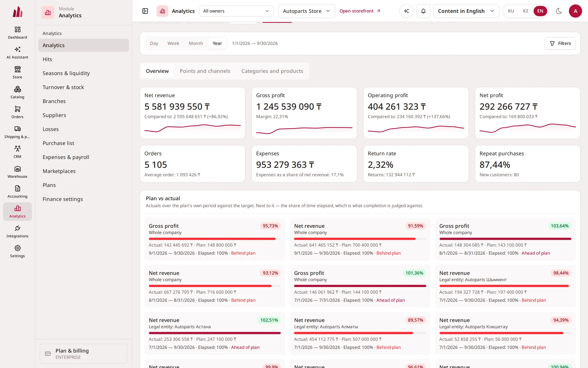Open the Shipping truck icon

(17, 132)
